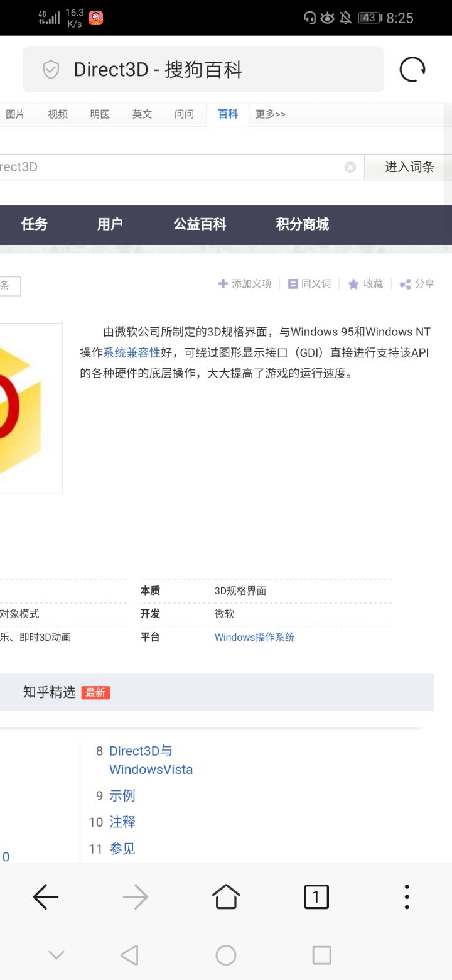Viewport: 452px width, 980px height.
Task: Select the 百科 tab
Action: [x=228, y=114]
